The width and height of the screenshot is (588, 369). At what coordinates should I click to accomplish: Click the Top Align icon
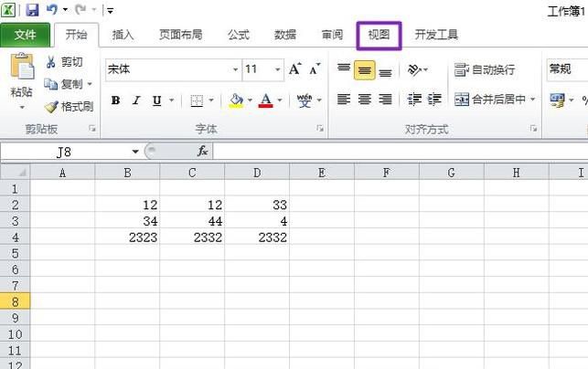click(x=344, y=69)
